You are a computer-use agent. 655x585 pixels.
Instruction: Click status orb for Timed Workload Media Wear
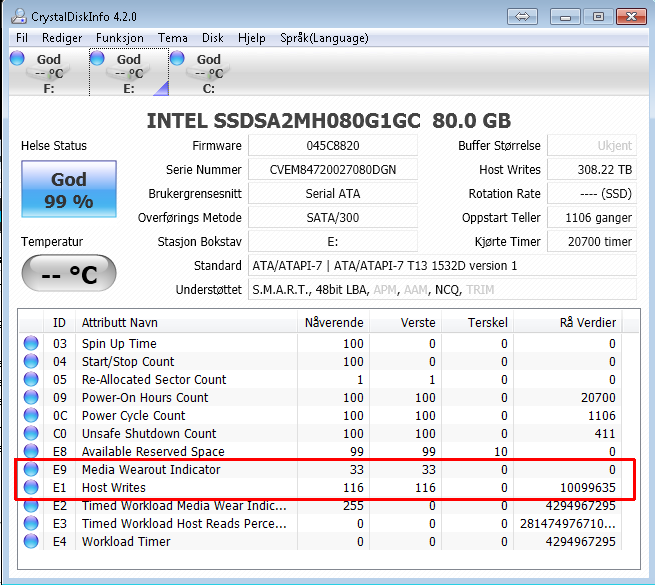pyautogui.click(x=31, y=505)
